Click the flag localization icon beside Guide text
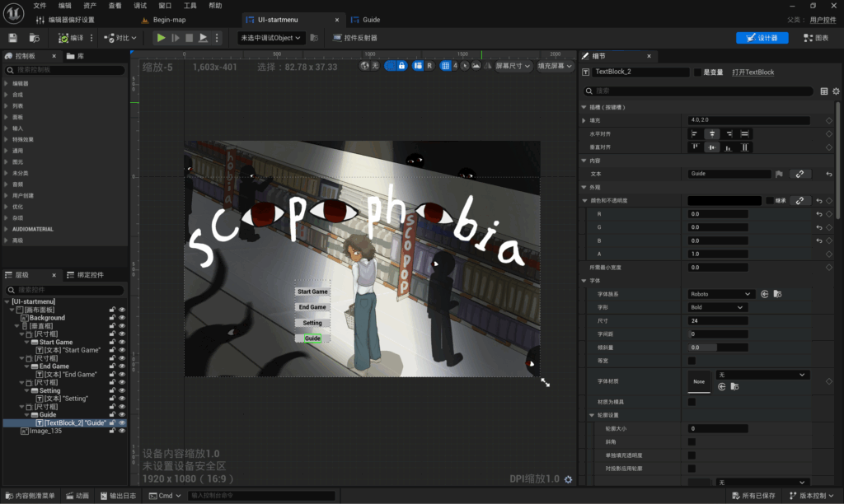Screen dimensions: 844x504 point(779,174)
